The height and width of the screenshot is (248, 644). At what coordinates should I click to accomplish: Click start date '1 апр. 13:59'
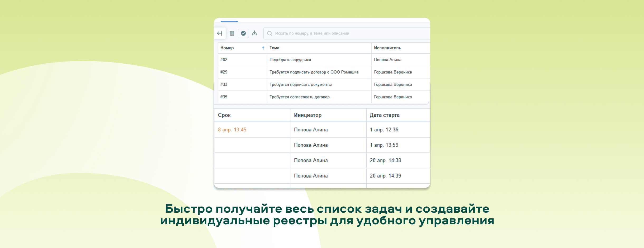pyautogui.click(x=384, y=145)
